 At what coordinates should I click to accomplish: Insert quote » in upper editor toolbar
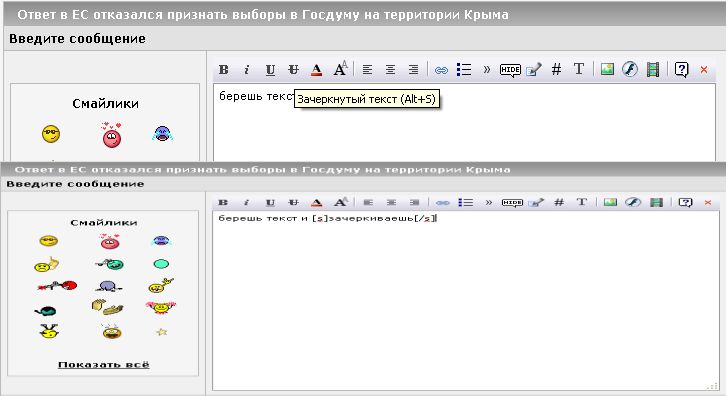pos(487,69)
